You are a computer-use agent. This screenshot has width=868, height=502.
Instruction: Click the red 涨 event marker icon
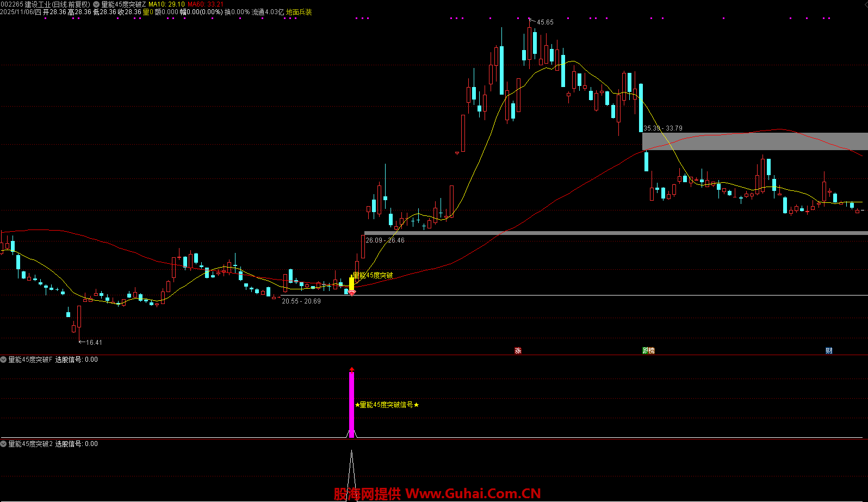[518, 351]
